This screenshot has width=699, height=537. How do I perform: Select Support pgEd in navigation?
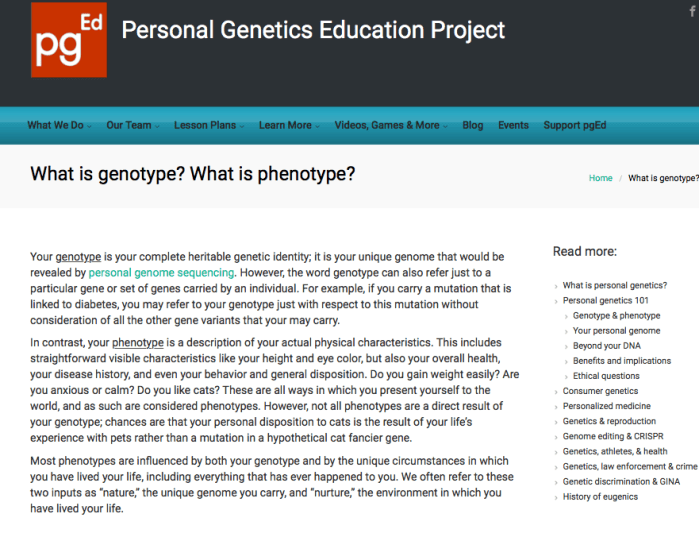click(x=575, y=125)
